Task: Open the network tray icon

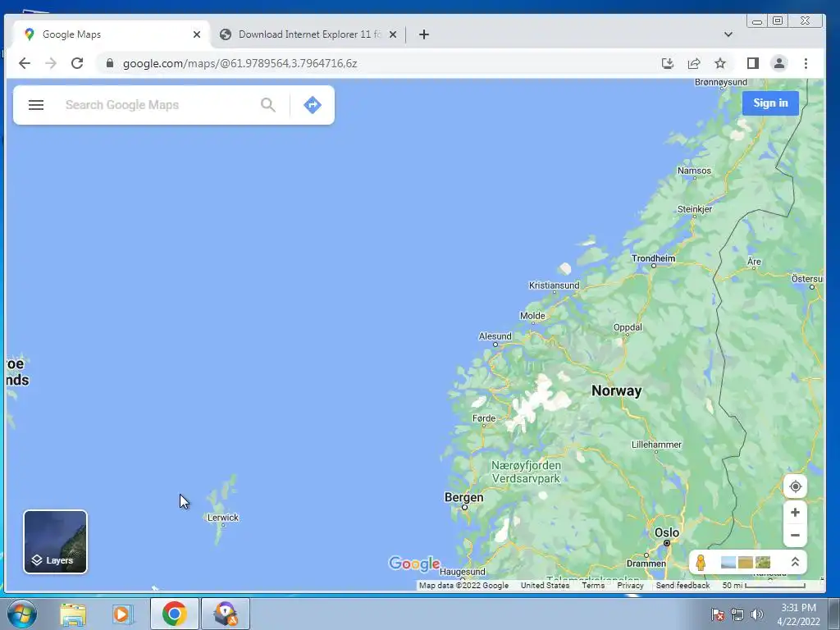Action: point(737,614)
